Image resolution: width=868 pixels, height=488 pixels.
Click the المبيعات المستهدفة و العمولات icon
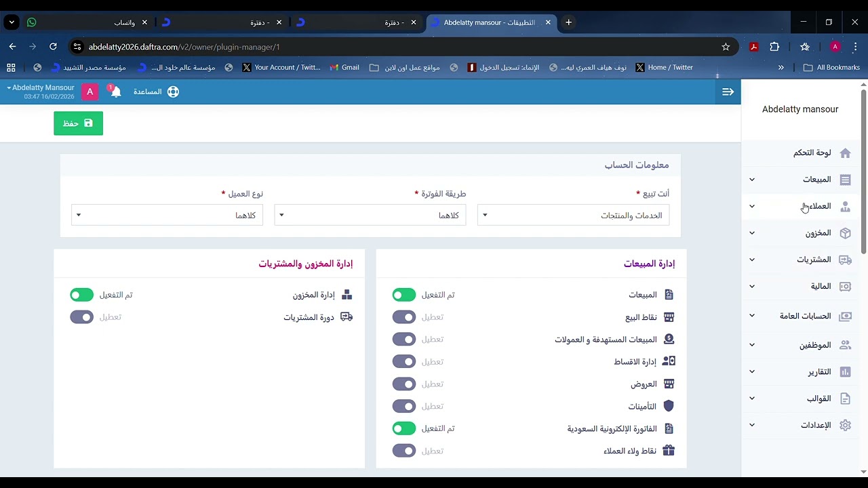(669, 340)
